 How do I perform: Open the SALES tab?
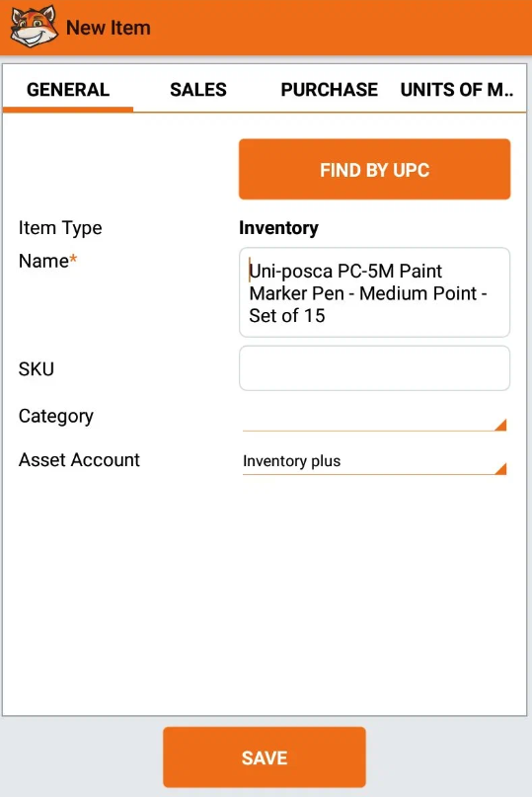point(198,90)
